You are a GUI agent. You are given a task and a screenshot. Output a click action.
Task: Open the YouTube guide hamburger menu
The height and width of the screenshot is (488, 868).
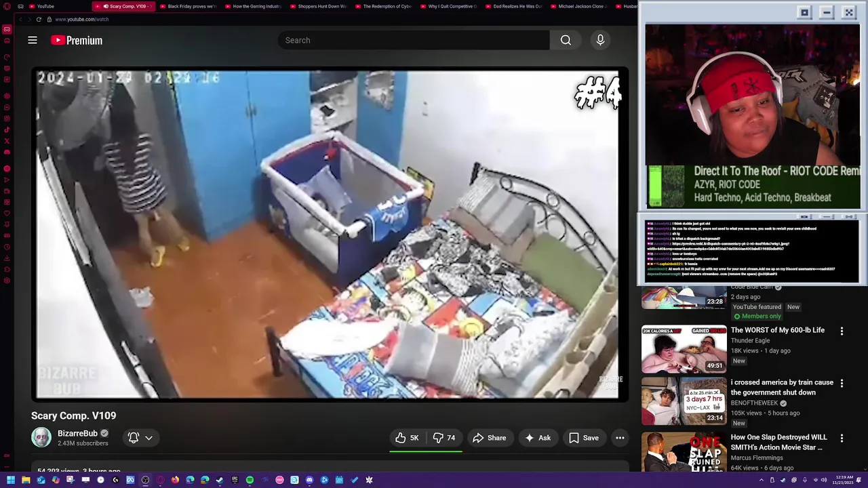pyautogui.click(x=32, y=40)
